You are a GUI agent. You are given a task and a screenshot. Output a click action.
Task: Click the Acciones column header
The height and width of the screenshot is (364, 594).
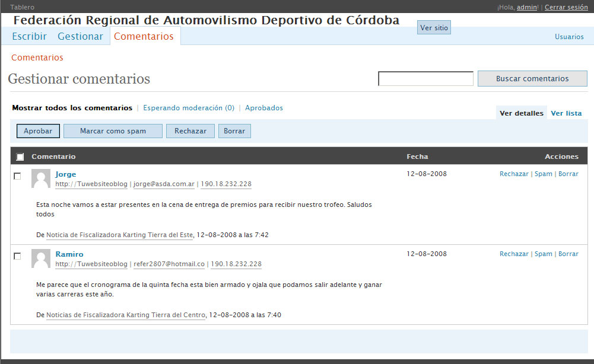point(561,157)
